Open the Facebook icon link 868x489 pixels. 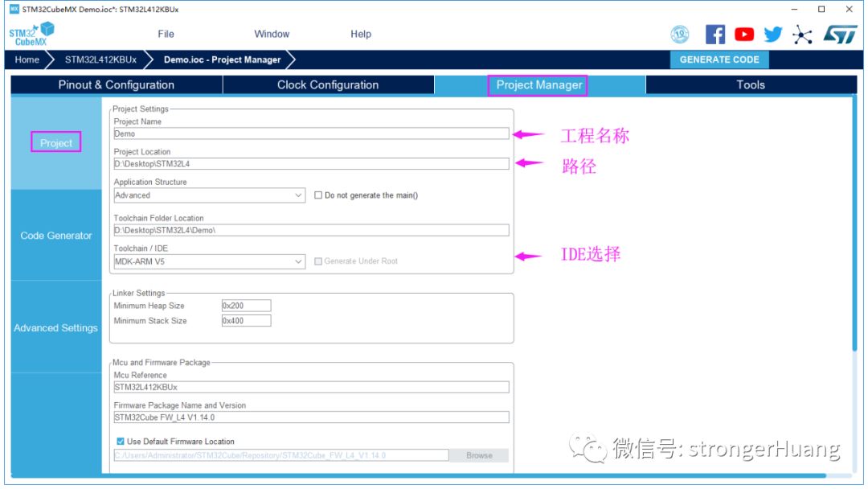714,35
